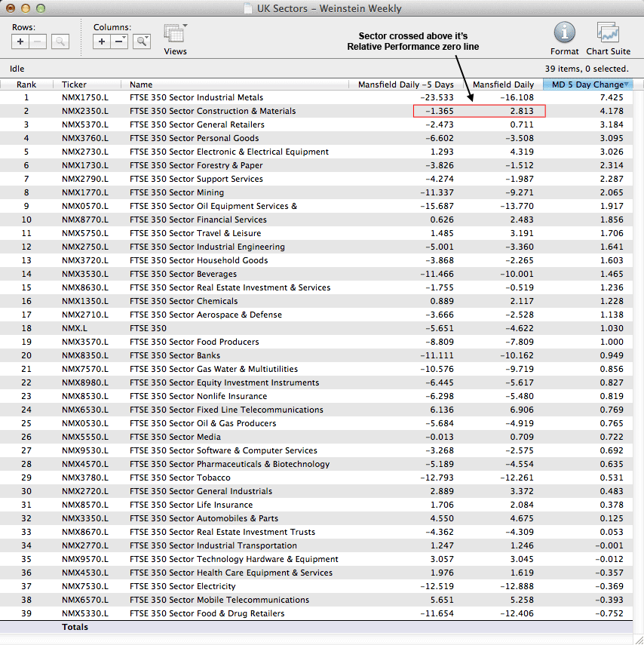Screen dimensions: 644x645
Task: Sort by the Rank column header
Action: (26, 84)
